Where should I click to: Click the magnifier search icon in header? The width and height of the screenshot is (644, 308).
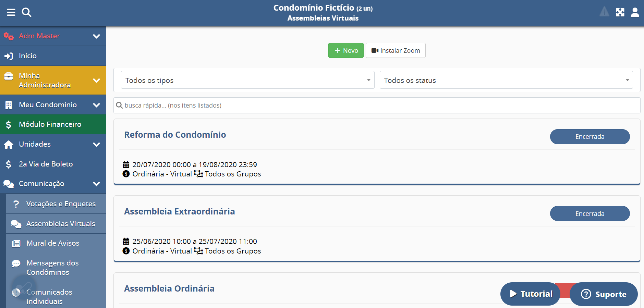[x=26, y=13]
